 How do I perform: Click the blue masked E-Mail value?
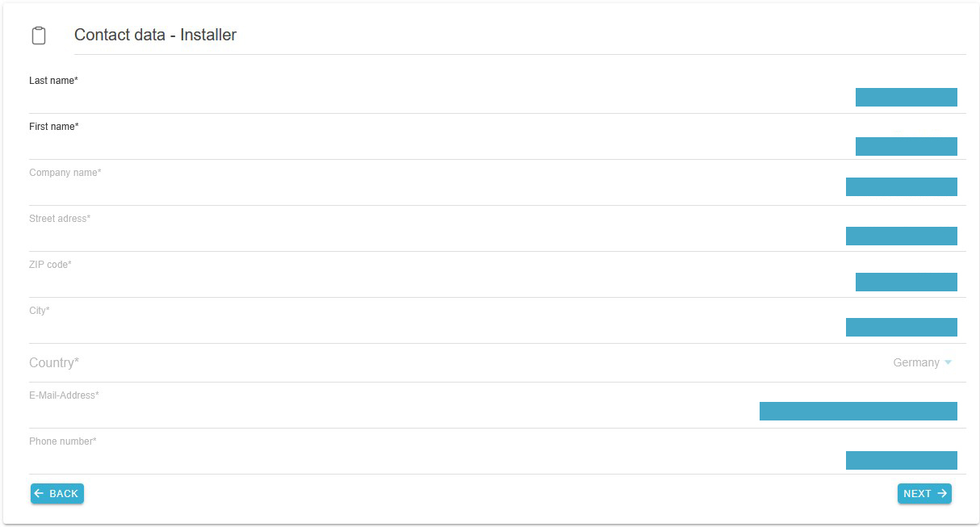(x=858, y=412)
